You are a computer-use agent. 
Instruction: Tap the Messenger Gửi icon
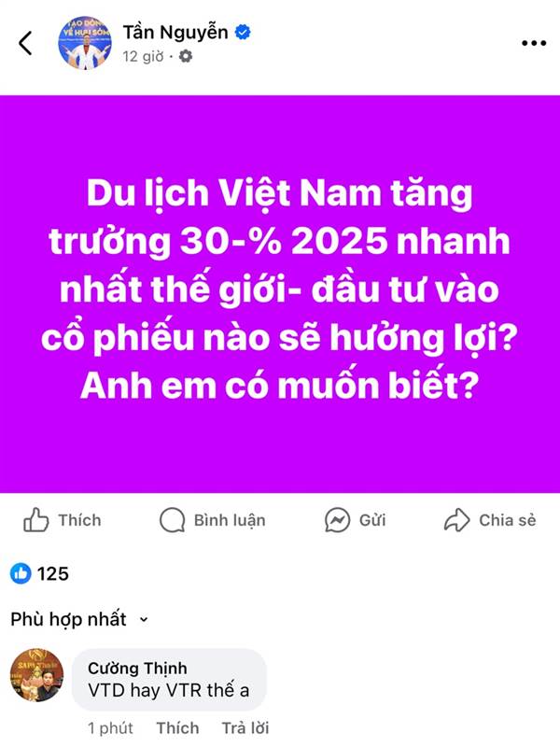[337, 520]
